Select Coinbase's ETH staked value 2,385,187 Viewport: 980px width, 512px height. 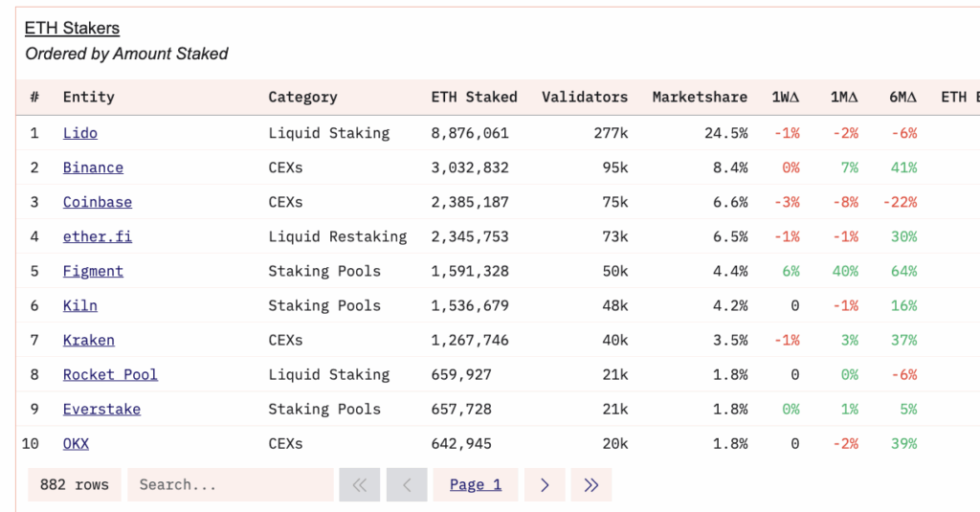point(470,202)
